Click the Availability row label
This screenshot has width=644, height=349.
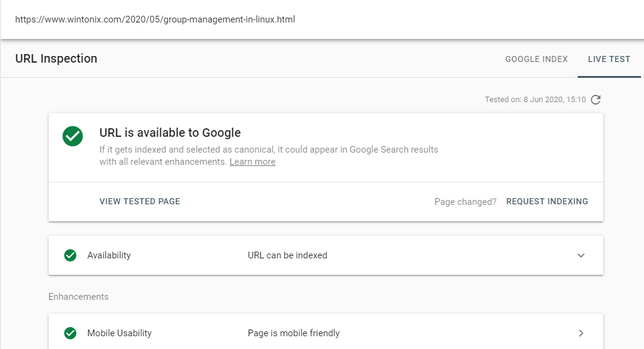(109, 255)
